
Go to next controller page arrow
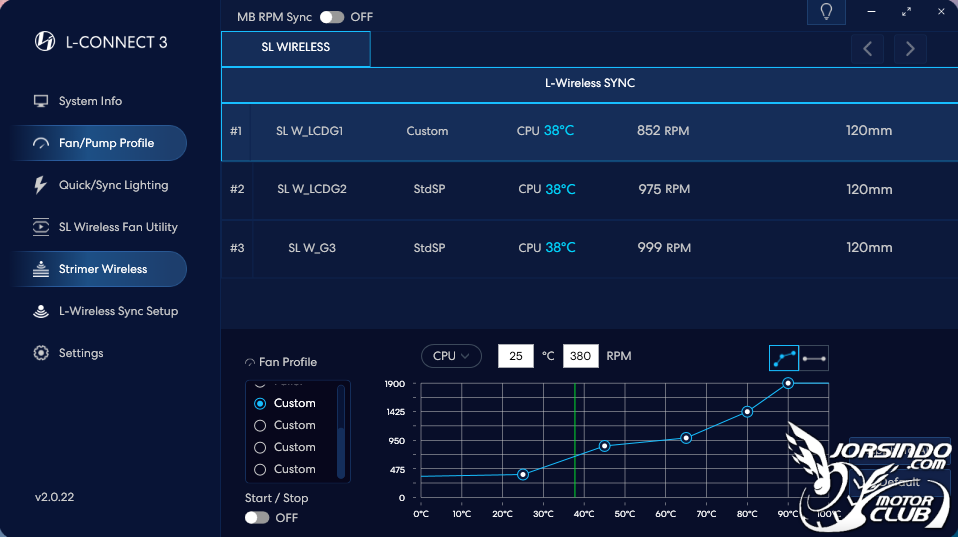tap(910, 48)
